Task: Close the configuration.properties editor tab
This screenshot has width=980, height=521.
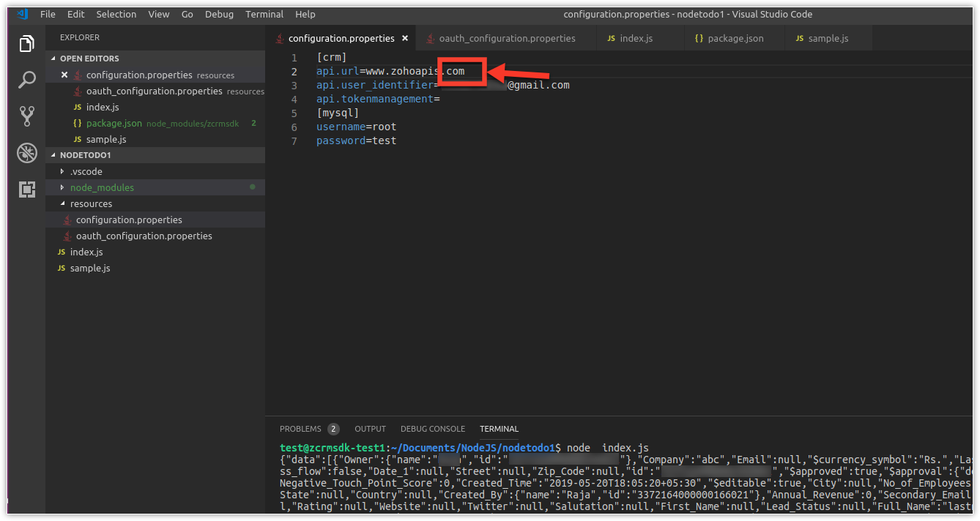Action: tap(405, 38)
